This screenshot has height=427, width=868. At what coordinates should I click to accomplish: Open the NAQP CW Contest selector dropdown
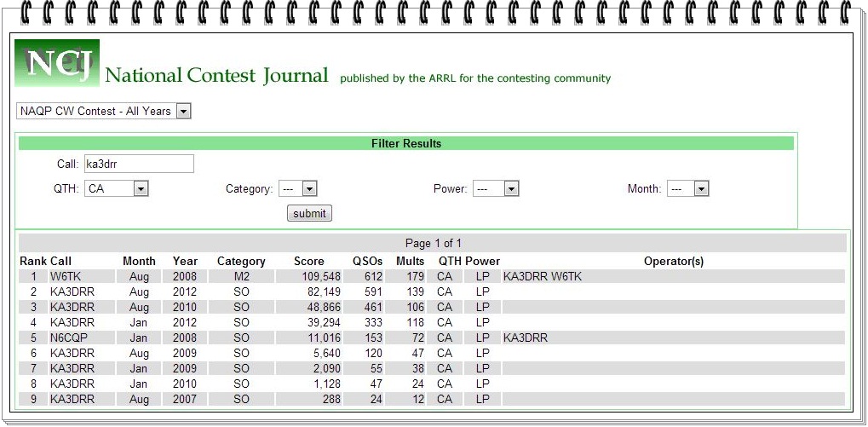(x=104, y=112)
